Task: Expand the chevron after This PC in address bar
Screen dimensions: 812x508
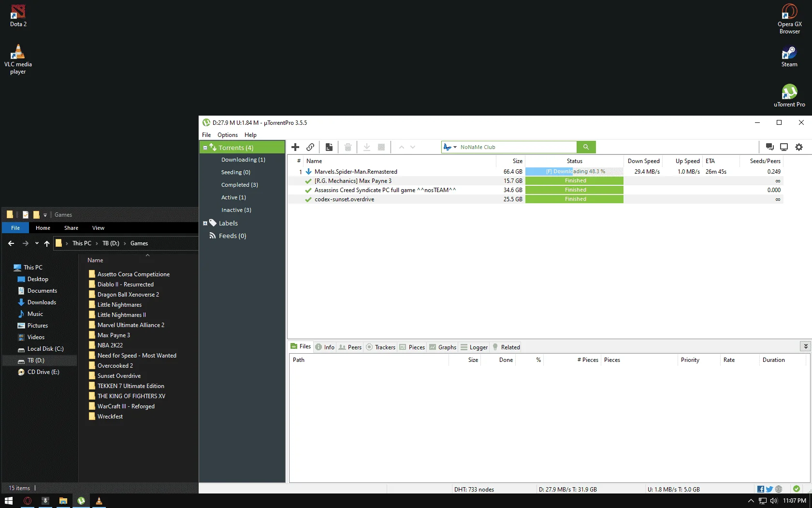Action: click(x=97, y=243)
